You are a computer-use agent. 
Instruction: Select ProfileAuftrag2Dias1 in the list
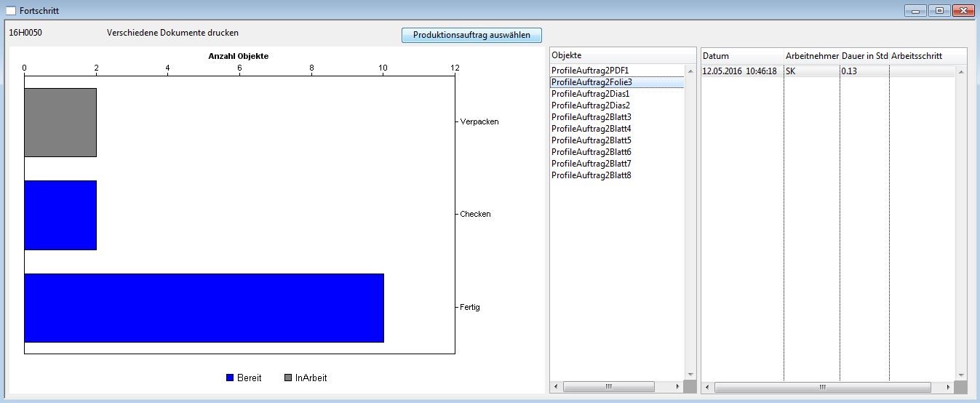590,94
